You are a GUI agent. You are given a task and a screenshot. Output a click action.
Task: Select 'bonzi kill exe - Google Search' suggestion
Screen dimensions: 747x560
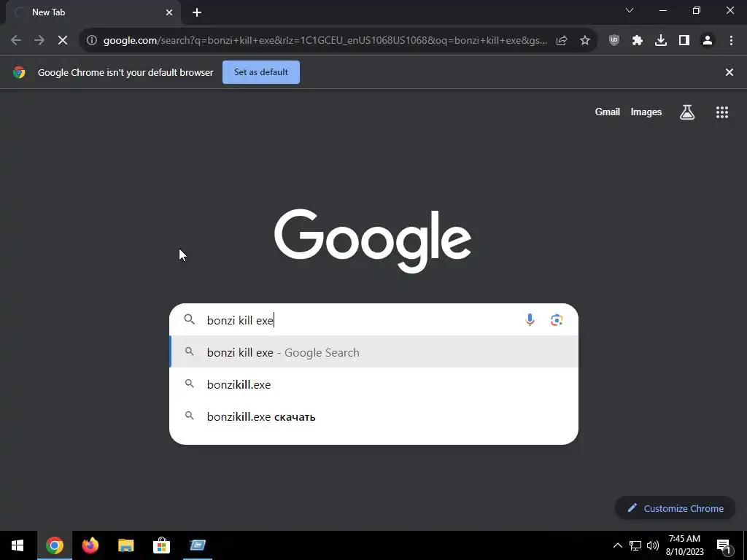coord(374,352)
